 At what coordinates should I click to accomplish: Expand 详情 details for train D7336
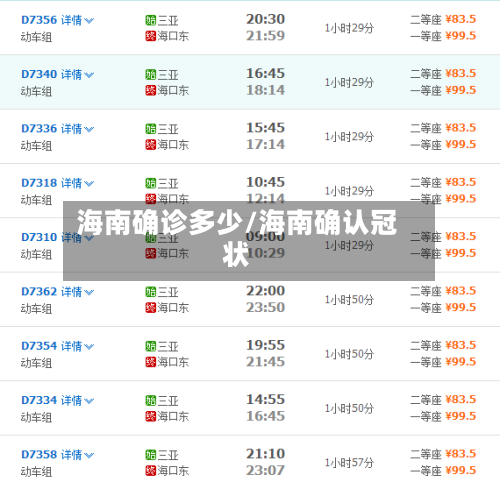(77, 129)
